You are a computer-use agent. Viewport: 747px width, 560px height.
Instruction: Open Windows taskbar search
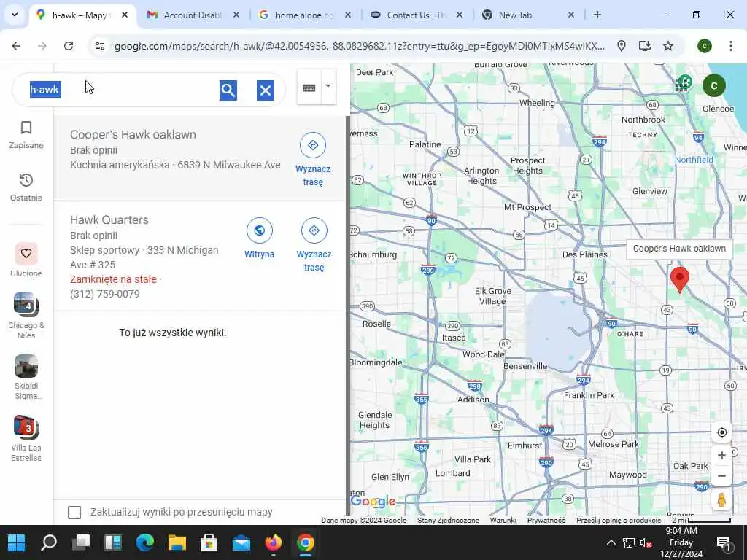(x=49, y=542)
